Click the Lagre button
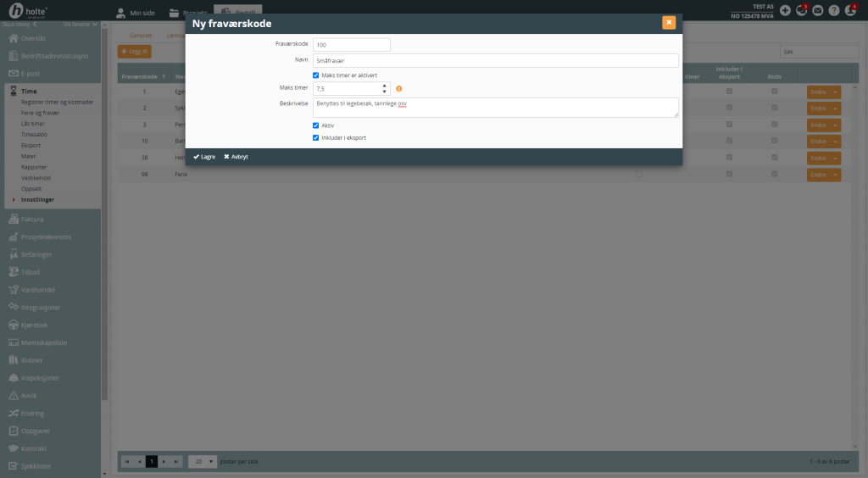Viewport: 868px width, 478px height. [204, 157]
